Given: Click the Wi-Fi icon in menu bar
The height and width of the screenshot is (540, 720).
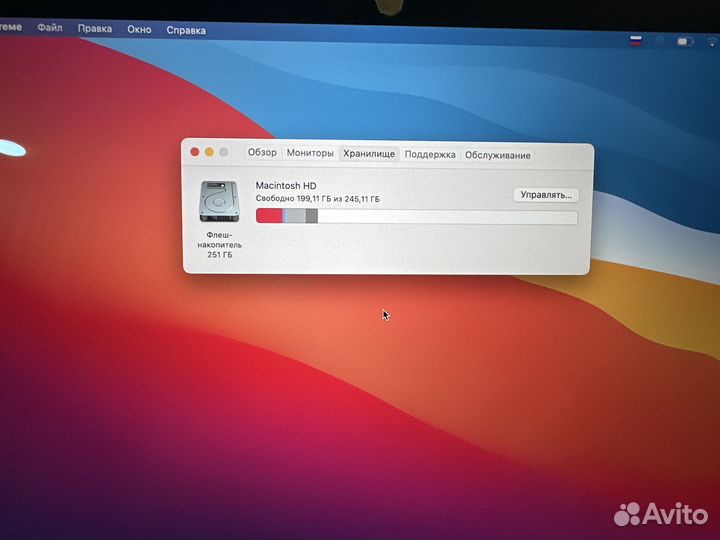Looking at the screenshot, I should coord(712,43).
